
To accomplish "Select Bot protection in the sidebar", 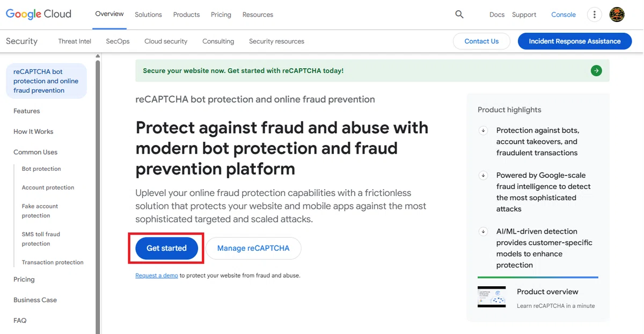I will [x=41, y=169].
